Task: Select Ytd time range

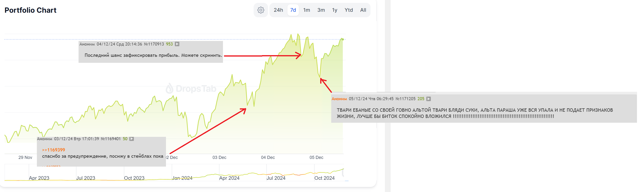Action: point(348,10)
